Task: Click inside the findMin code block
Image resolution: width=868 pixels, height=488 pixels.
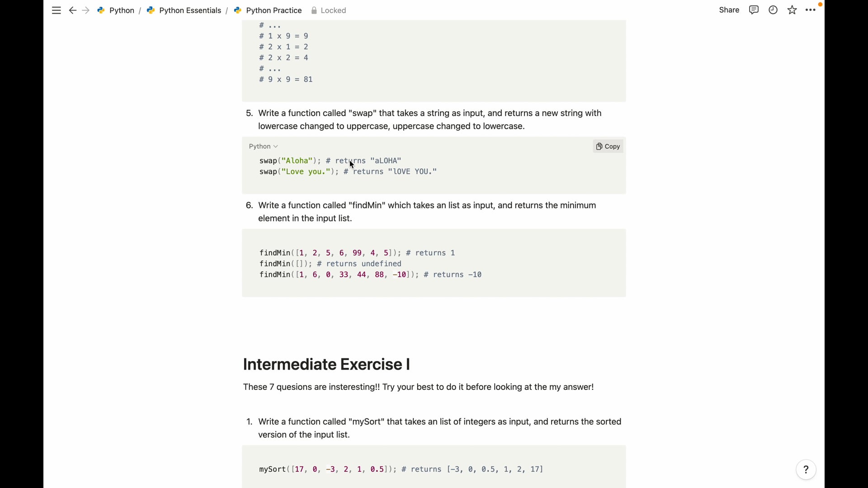Action: click(433, 263)
